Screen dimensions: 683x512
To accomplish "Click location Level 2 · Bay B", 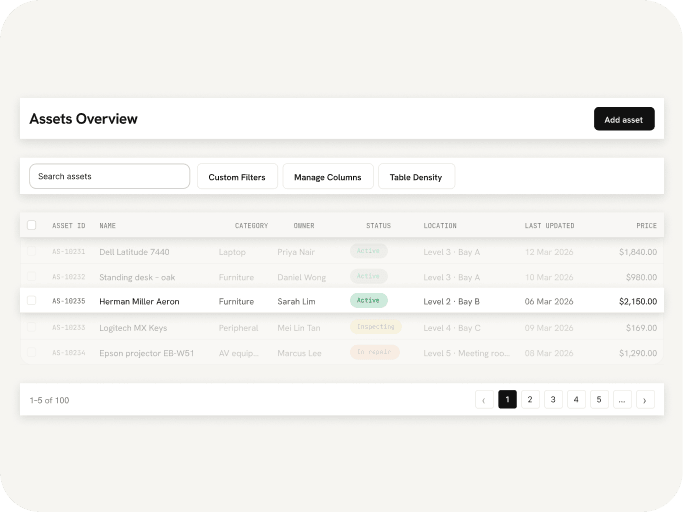I will click(x=451, y=302).
